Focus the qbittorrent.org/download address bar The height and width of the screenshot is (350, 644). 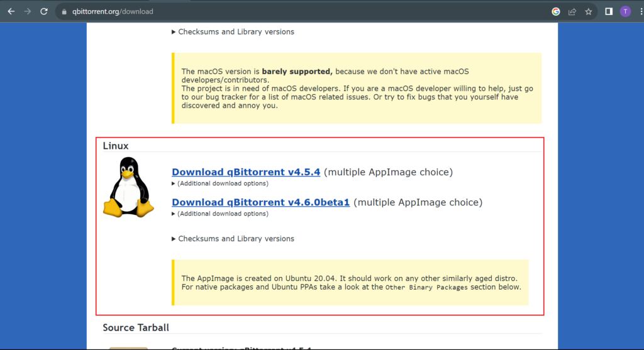click(x=252, y=11)
